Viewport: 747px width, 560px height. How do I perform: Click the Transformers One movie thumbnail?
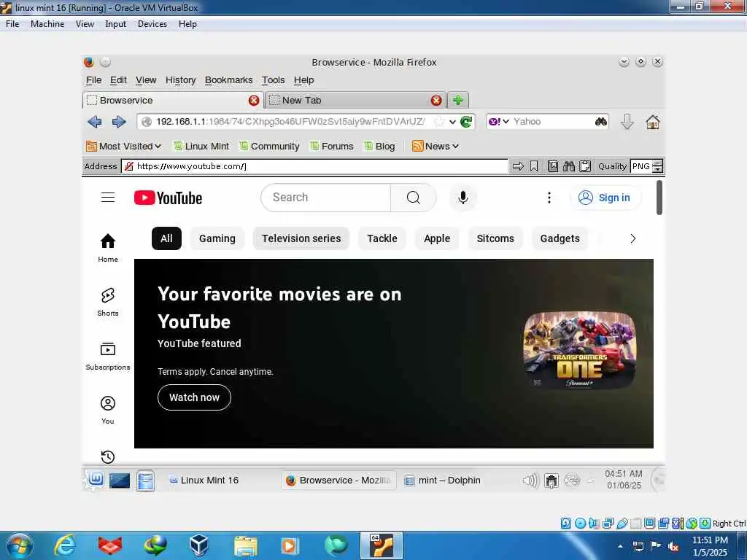click(x=580, y=350)
